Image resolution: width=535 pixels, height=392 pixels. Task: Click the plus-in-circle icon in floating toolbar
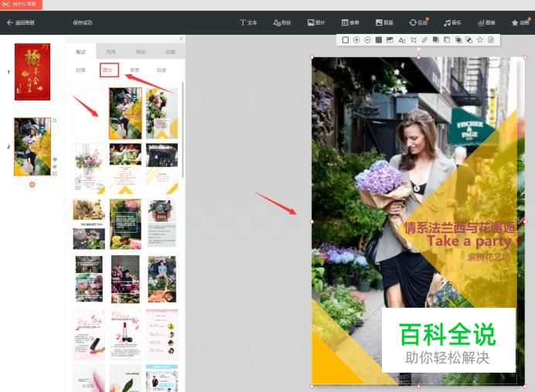[356, 40]
